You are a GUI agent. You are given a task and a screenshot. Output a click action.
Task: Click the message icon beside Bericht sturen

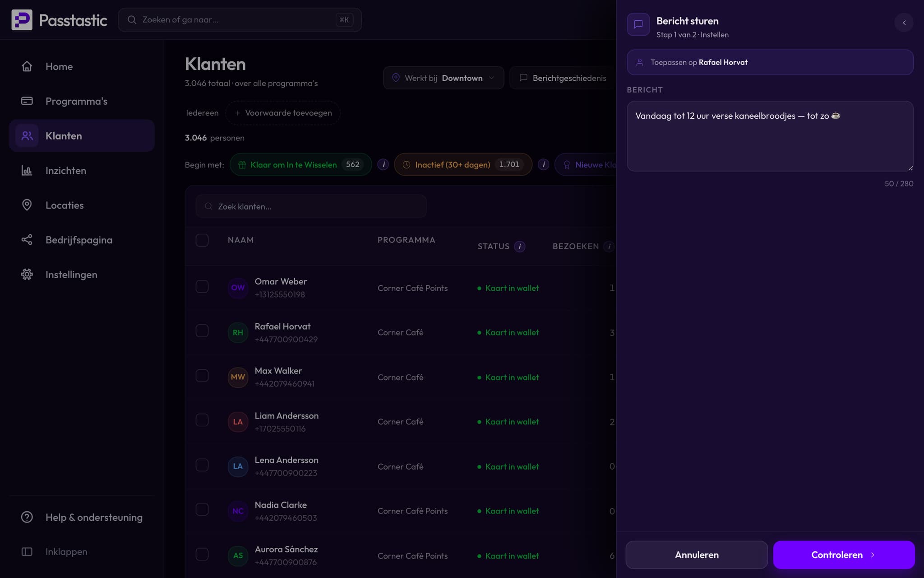(638, 24)
